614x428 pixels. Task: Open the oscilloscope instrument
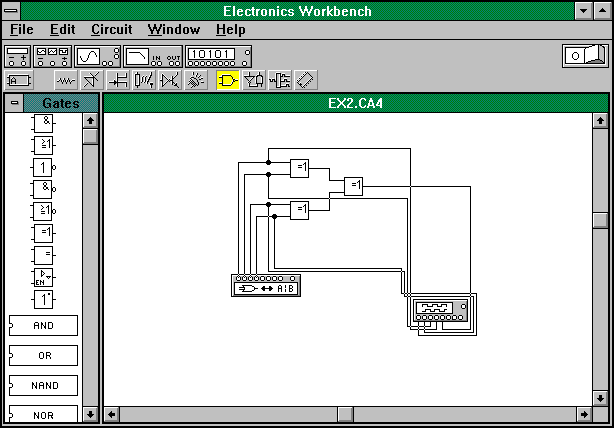click(x=98, y=56)
